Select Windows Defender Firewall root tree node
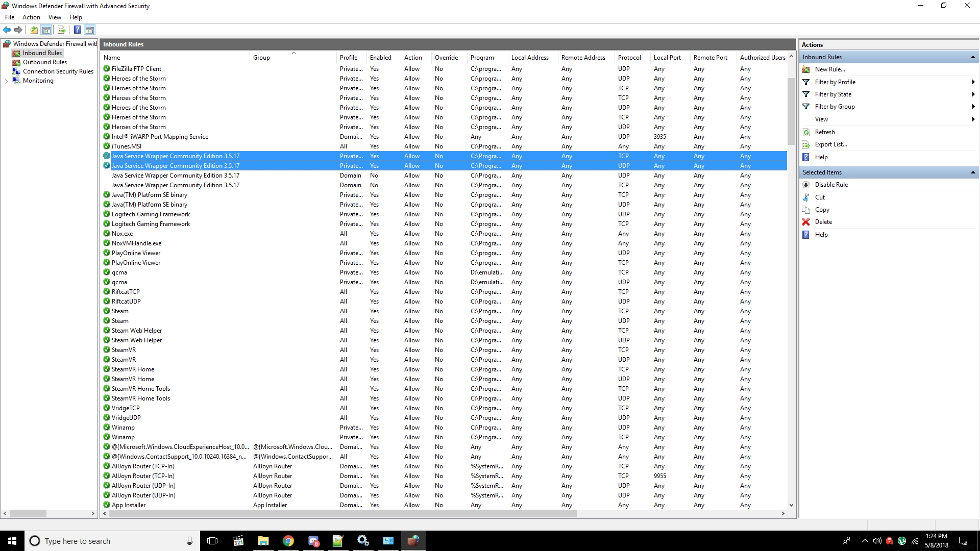Image resolution: width=980 pixels, height=551 pixels. coord(55,44)
